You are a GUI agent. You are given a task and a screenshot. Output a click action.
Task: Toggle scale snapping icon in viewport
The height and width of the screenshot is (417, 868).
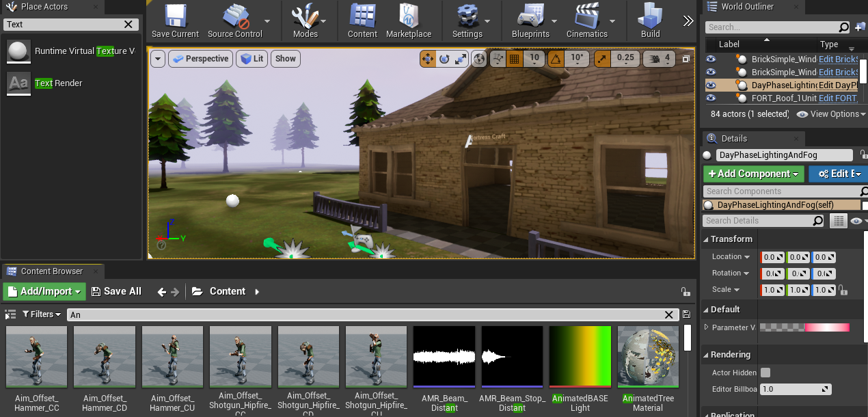602,59
